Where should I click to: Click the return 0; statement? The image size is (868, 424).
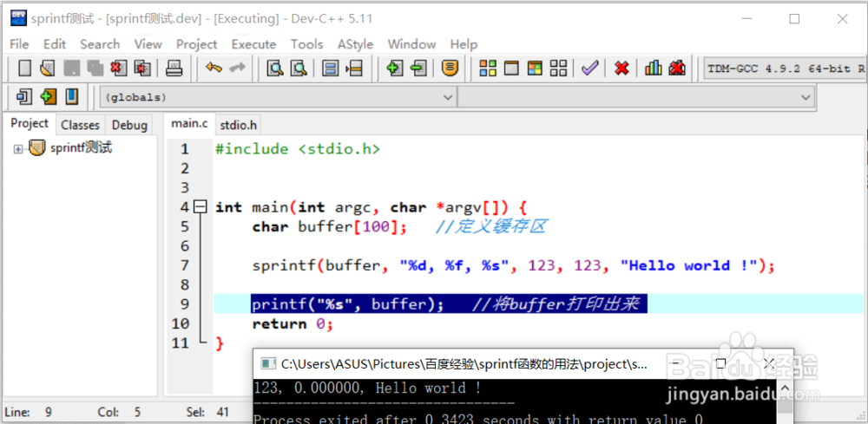[x=293, y=323]
